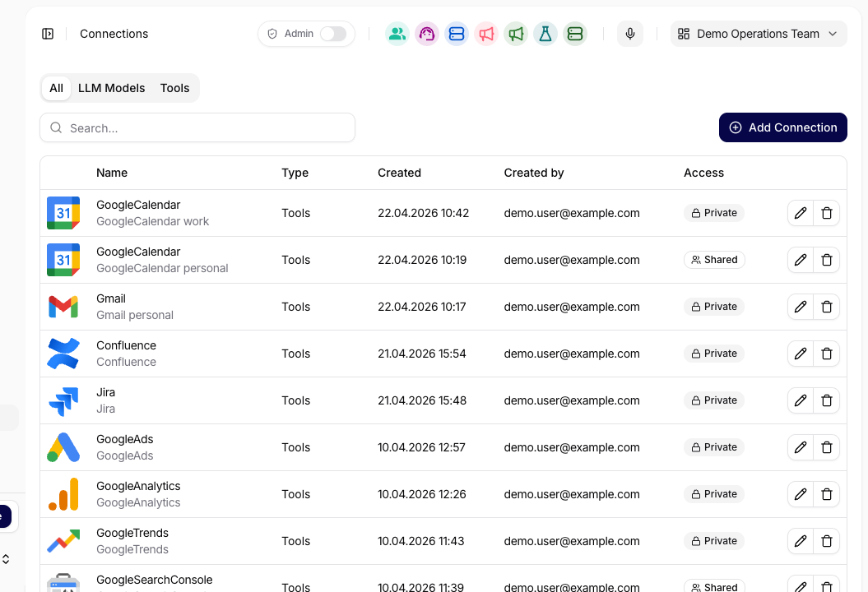
Task: Click the GoogleTrends arrow logo
Action: click(x=63, y=541)
